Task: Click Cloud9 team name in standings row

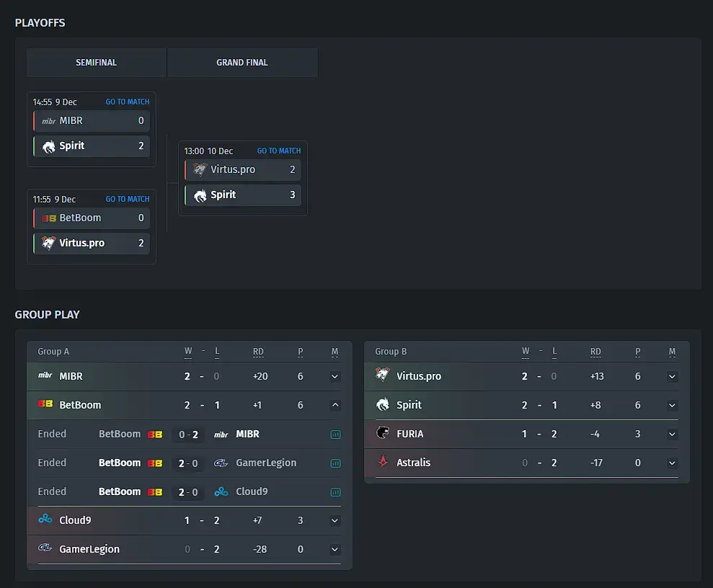Action: pos(75,520)
